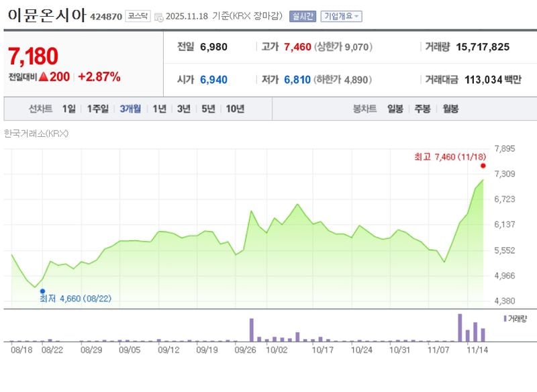Switch line chart to 1년 range
537x392 pixels.
[x=159, y=109]
